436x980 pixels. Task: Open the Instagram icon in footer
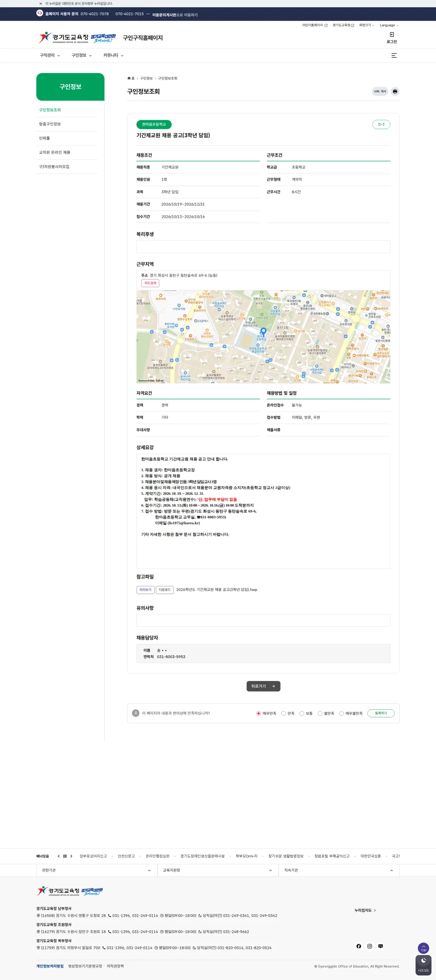(369, 946)
